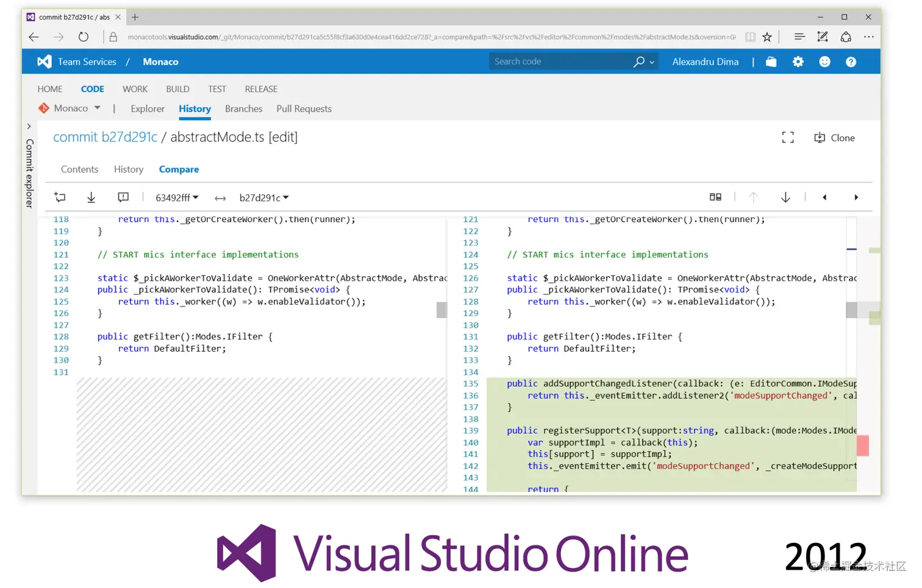Viewport: 922px width, 588px height.
Task: Open the b27d291c version dropdown
Action: pos(264,197)
